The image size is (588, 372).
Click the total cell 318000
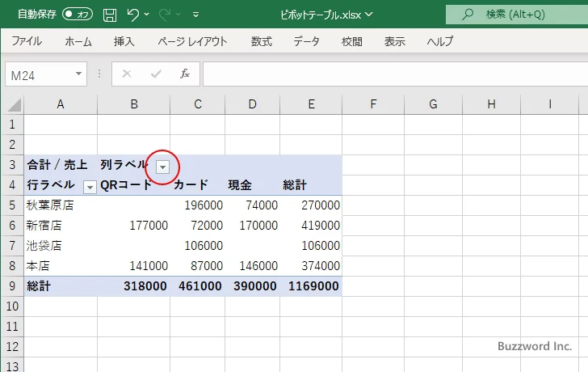tap(133, 286)
